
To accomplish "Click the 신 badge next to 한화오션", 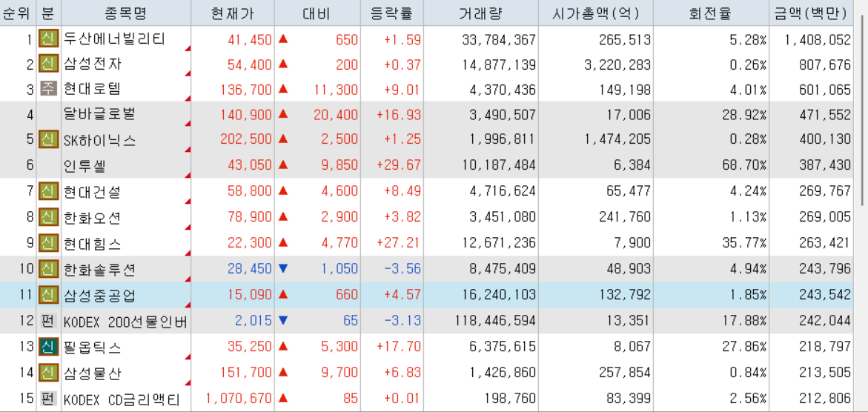I will pyautogui.click(x=48, y=216).
